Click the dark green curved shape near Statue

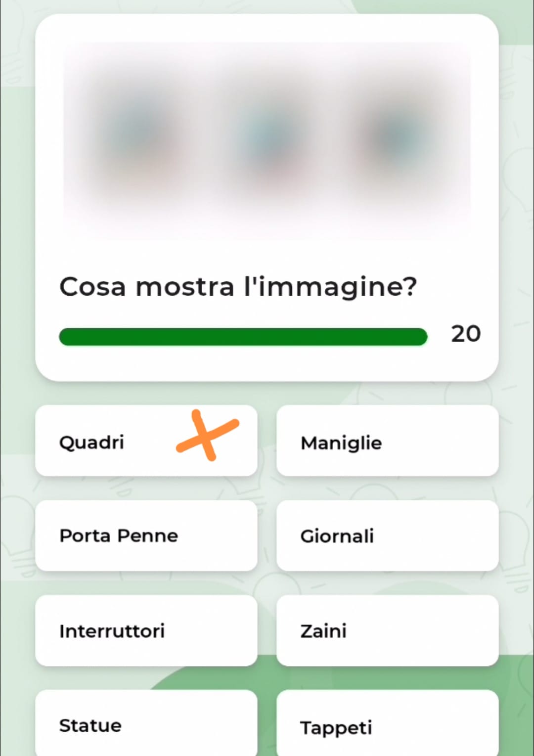click(x=213, y=677)
